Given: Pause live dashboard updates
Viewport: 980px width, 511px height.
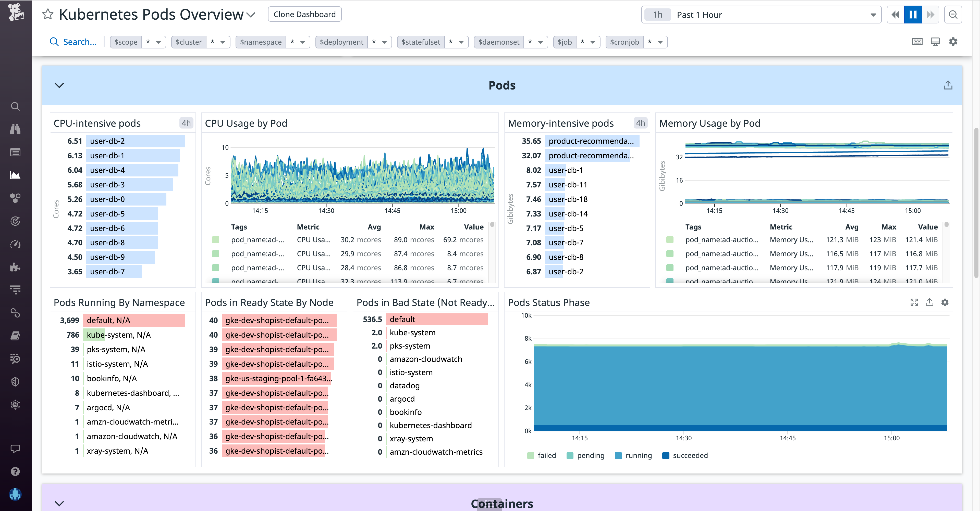Looking at the screenshot, I should click(913, 15).
